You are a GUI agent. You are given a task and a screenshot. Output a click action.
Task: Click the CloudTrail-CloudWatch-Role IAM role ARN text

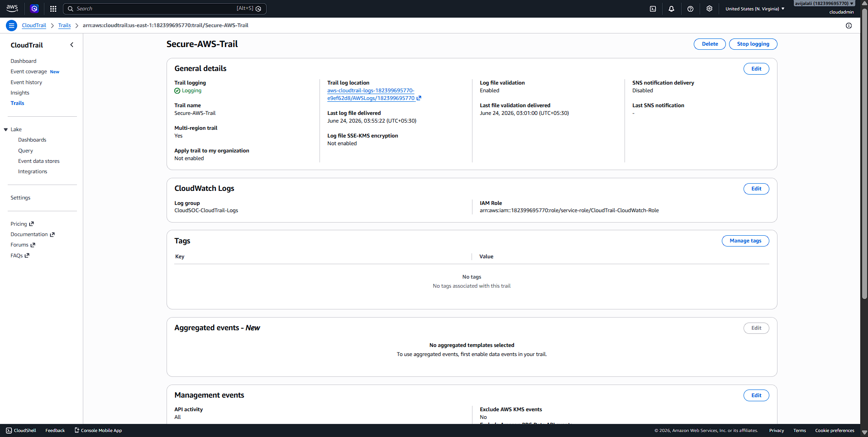tap(569, 210)
